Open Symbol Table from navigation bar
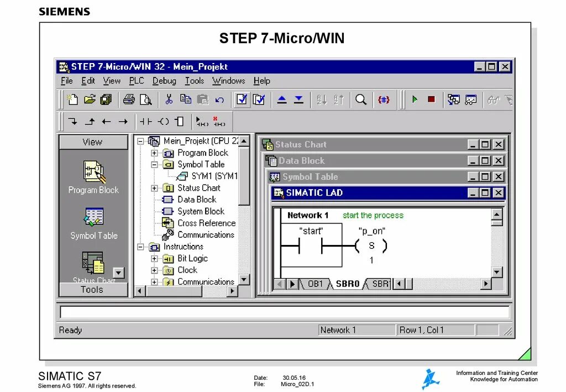The width and height of the screenshot is (566, 392). pos(93,224)
